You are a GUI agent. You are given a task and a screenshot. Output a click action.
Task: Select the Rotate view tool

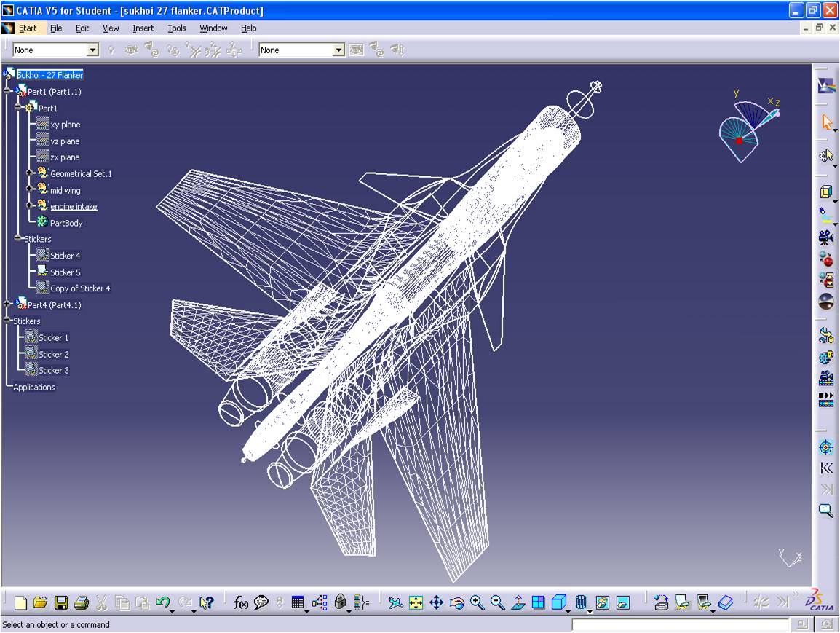(x=457, y=603)
